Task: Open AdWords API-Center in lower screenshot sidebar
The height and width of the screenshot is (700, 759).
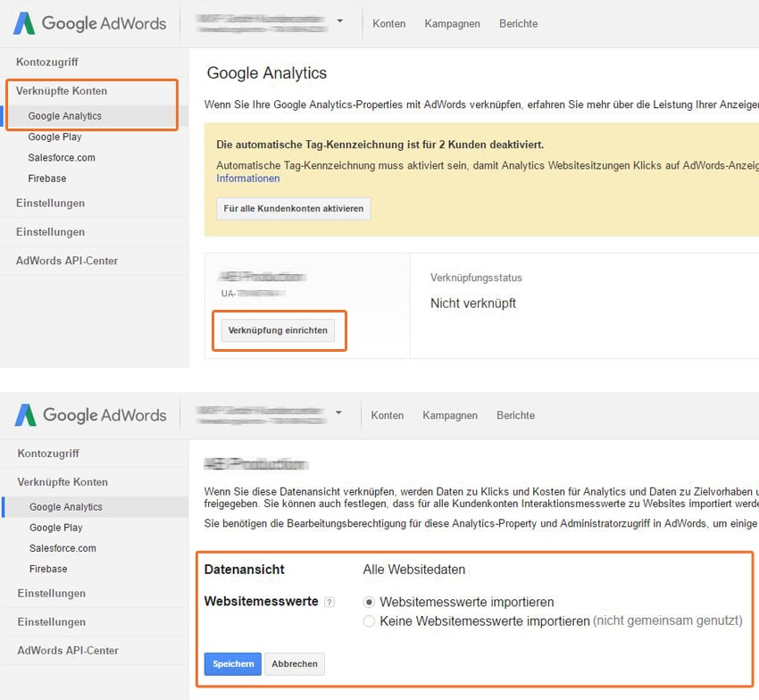Action: coord(68,651)
